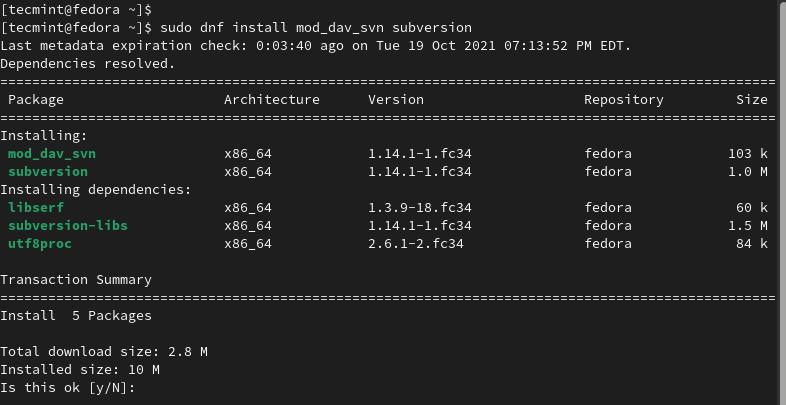The height and width of the screenshot is (405, 786).
Task: Click the subversion package entry under Installing
Action: pos(47,172)
